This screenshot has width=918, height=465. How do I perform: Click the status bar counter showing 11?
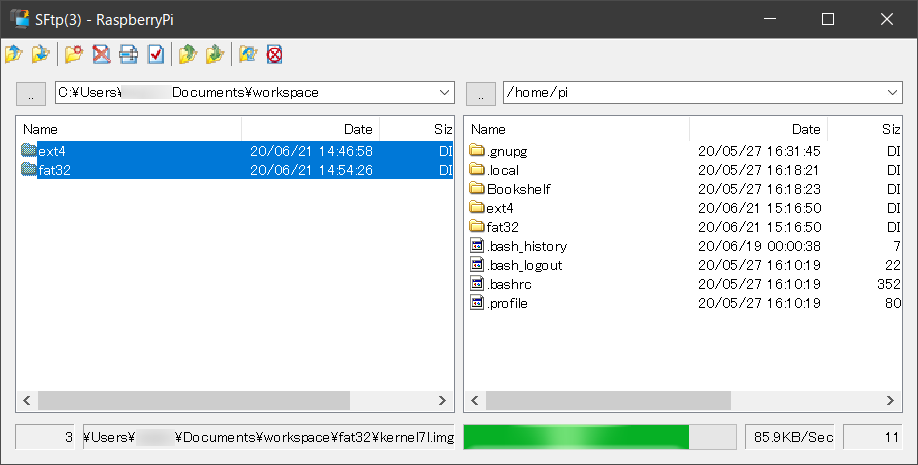(873, 437)
